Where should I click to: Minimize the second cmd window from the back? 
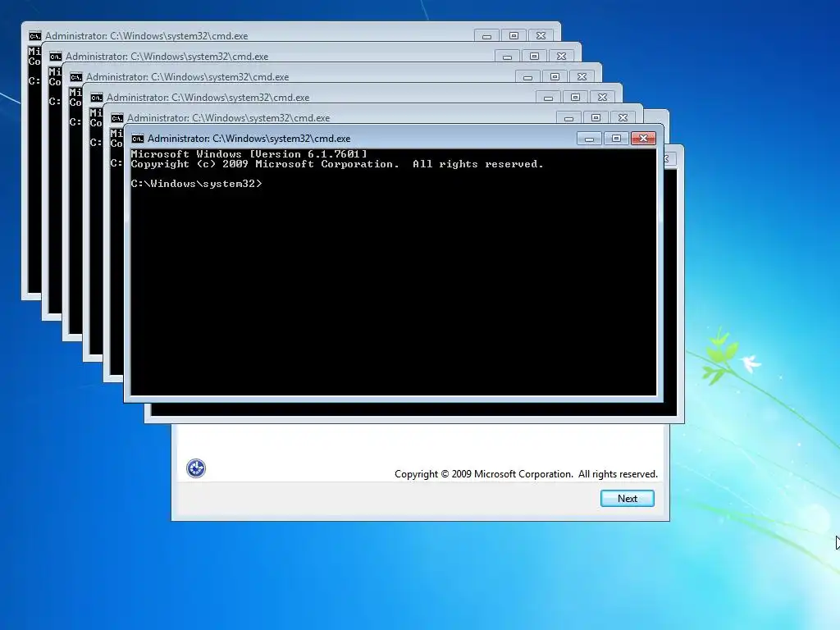(x=507, y=57)
